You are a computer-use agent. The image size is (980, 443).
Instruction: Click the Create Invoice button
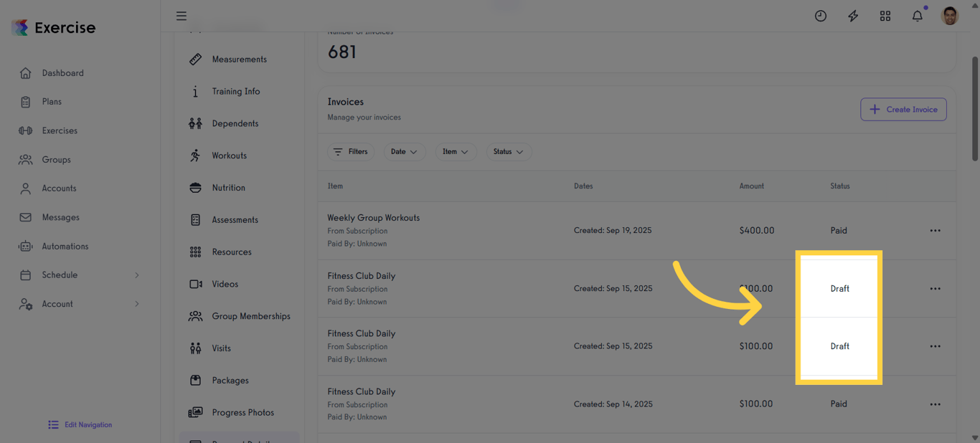903,109
